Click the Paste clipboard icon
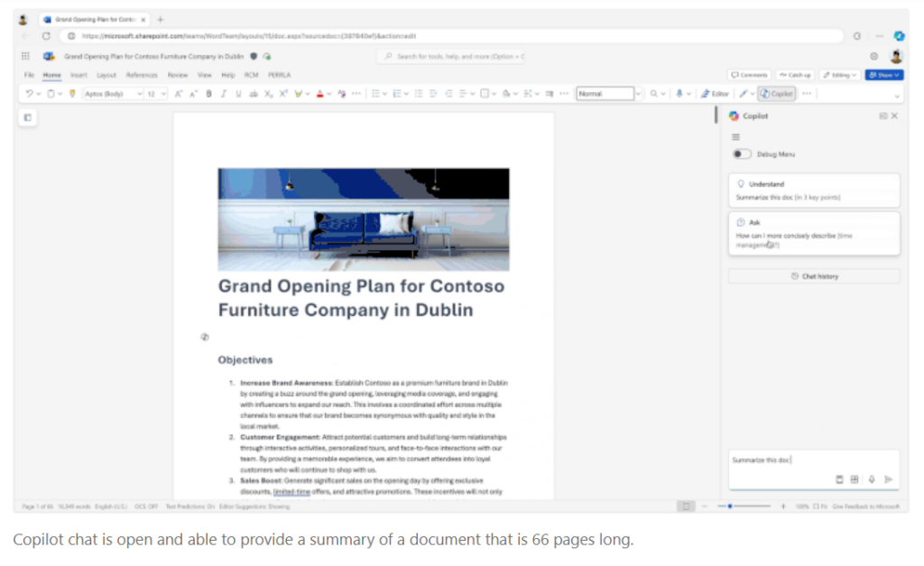 (51, 94)
